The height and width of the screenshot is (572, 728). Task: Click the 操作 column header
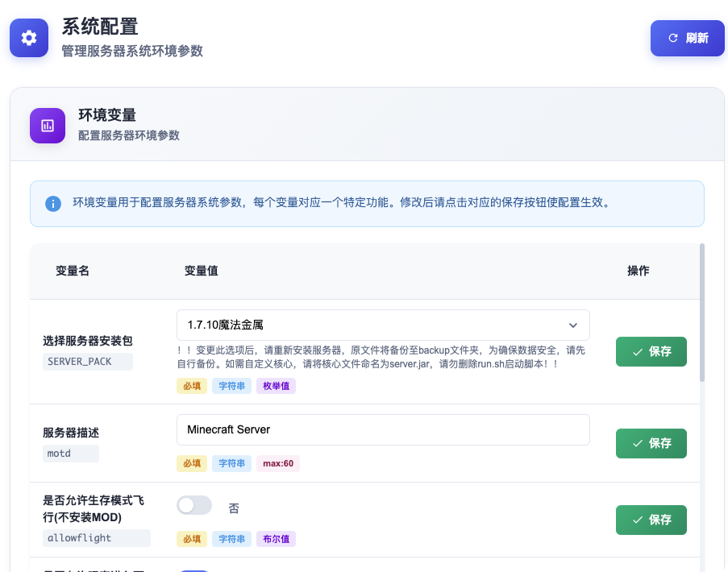click(638, 271)
